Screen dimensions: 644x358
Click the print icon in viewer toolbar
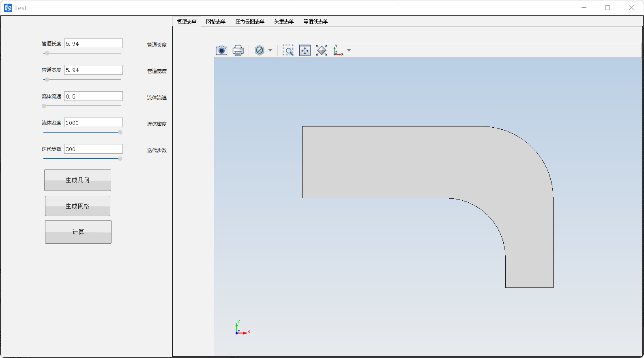click(x=238, y=50)
